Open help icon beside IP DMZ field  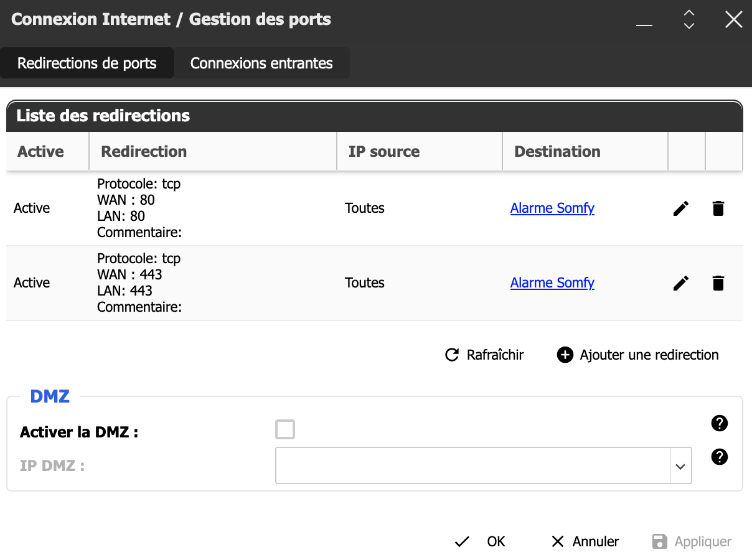719,457
